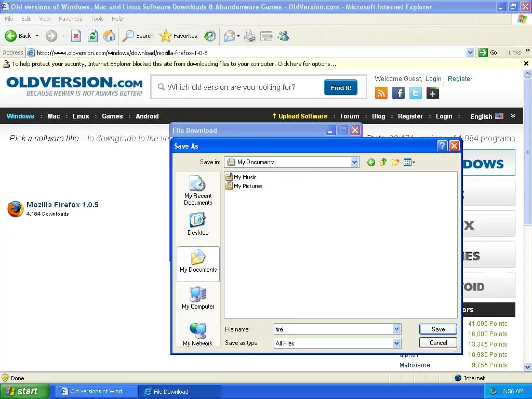Open My Recent Documents place
532x399 pixels.
pyautogui.click(x=198, y=190)
